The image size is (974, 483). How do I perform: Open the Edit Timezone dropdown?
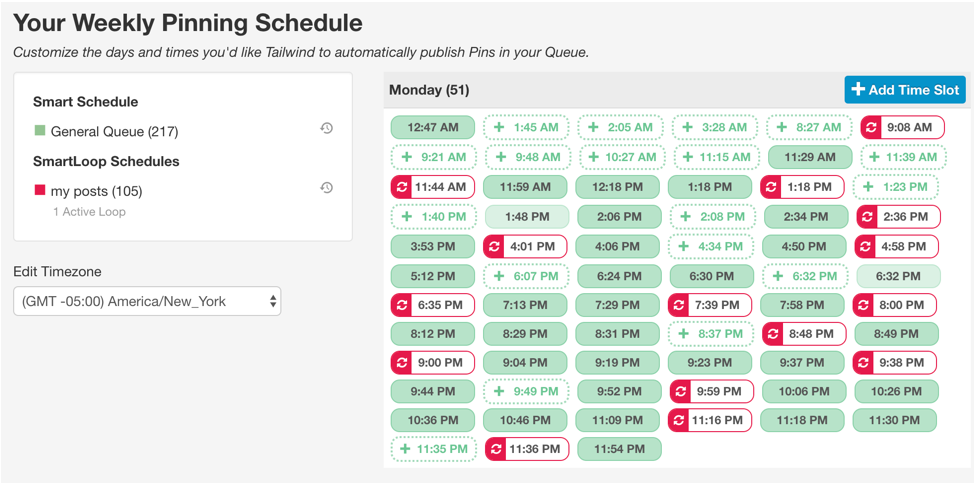point(147,301)
